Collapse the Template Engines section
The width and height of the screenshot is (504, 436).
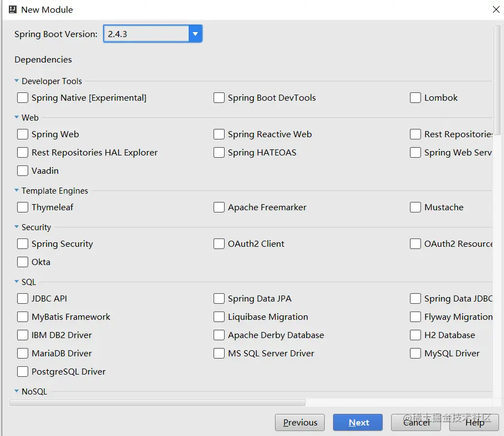pos(17,190)
